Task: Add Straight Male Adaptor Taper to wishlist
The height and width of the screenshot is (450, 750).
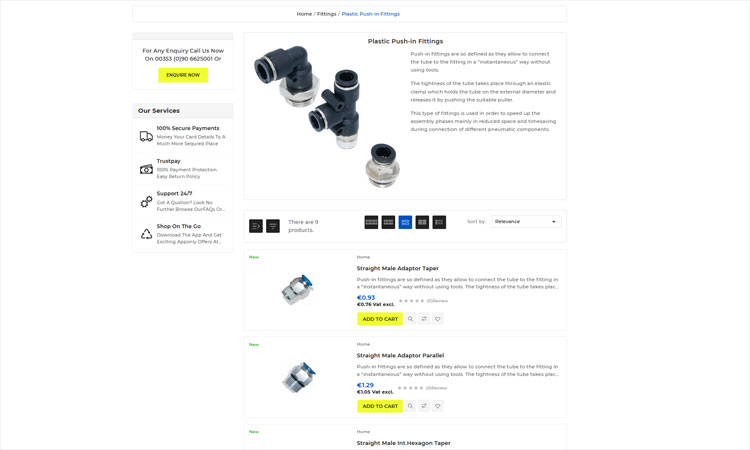Action: tap(438, 319)
